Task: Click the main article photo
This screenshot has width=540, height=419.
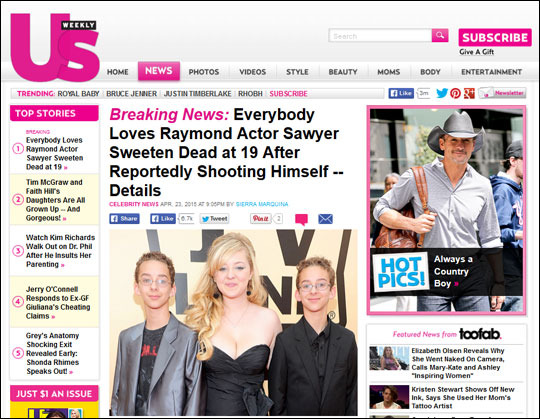Action: coord(233,323)
